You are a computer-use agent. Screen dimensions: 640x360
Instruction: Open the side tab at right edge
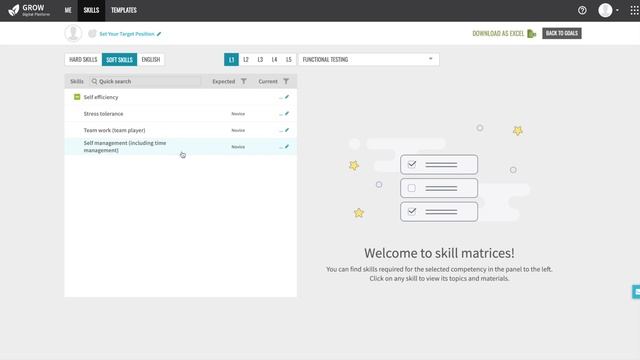[636, 292]
